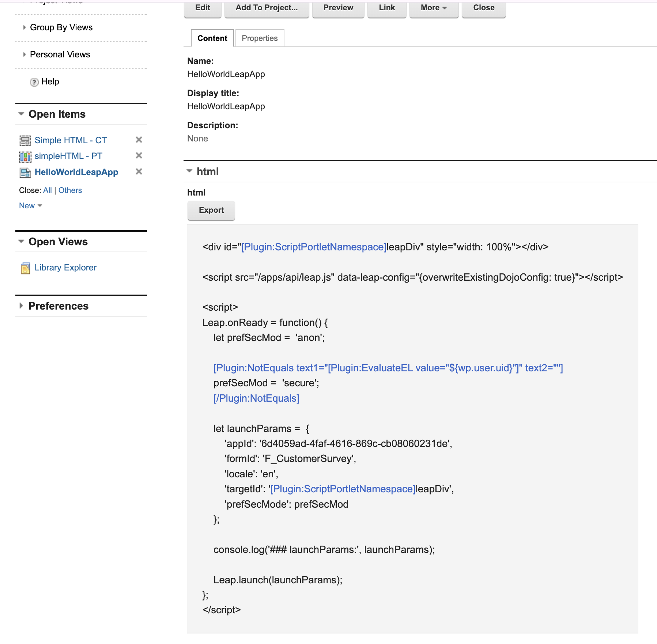Click the Simple HTML - CT item icon
The width and height of the screenshot is (657, 644).
pyautogui.click(x=25, y=140)
